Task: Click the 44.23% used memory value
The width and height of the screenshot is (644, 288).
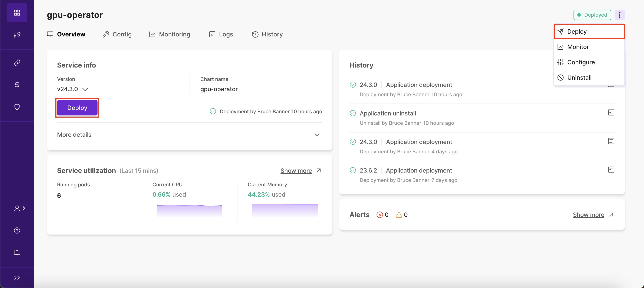Action: tap(266, 194)
